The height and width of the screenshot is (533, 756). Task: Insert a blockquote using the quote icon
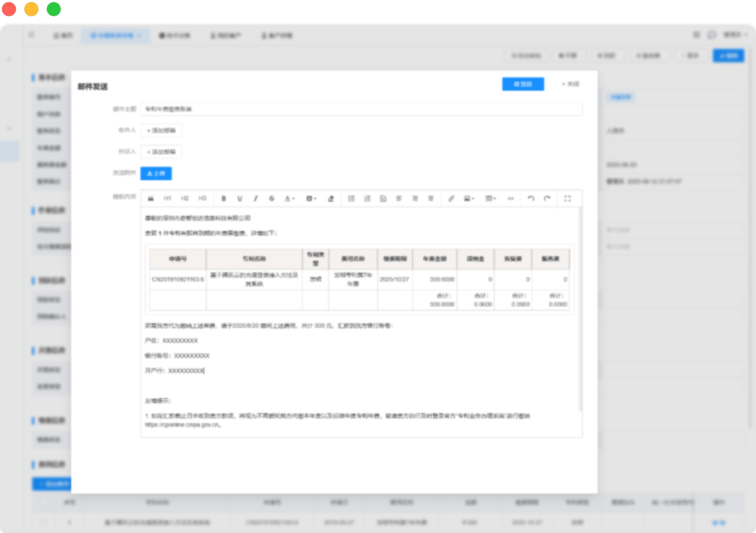151,198
